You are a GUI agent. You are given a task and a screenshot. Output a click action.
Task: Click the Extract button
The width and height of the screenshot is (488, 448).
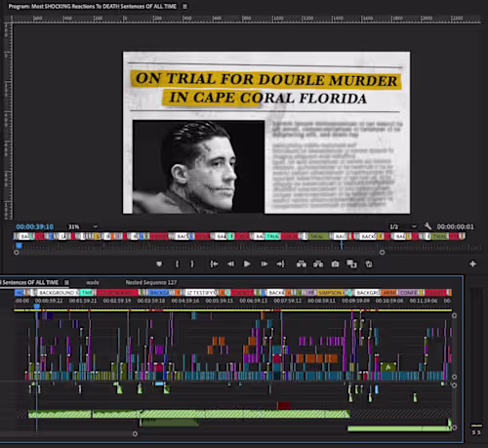point(318,265)
